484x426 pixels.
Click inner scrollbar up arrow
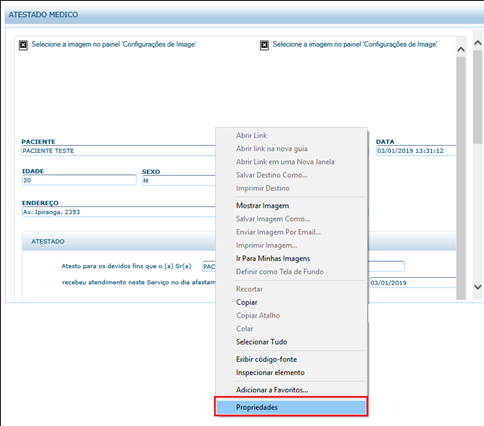(461, 49)
